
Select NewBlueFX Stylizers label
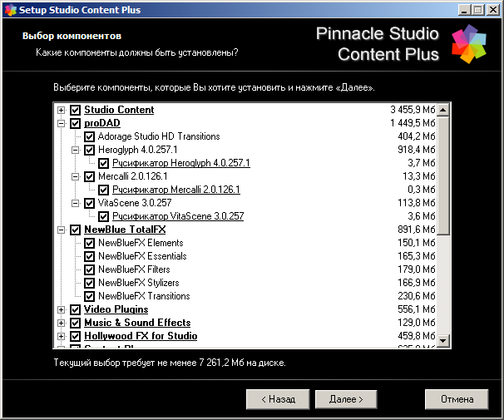coord(139,283)
